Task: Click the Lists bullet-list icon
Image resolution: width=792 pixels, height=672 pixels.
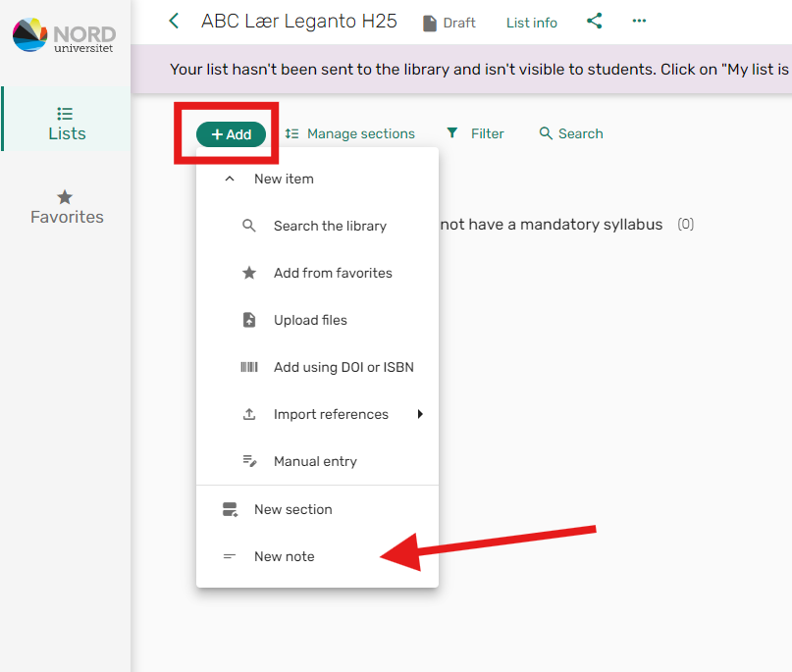Action: (65, 114)
